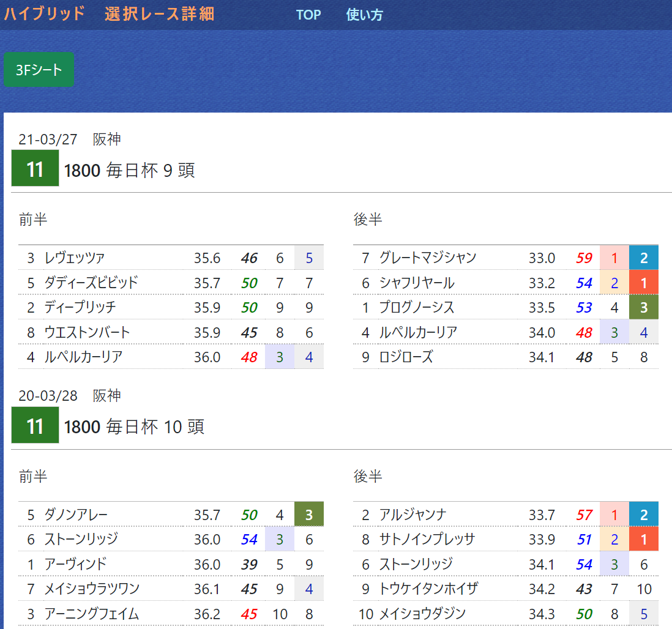Click the race number 11 badge for 2021
Image resolution: width=672 pixels, height=629 pixels.
tap(35, 168)
